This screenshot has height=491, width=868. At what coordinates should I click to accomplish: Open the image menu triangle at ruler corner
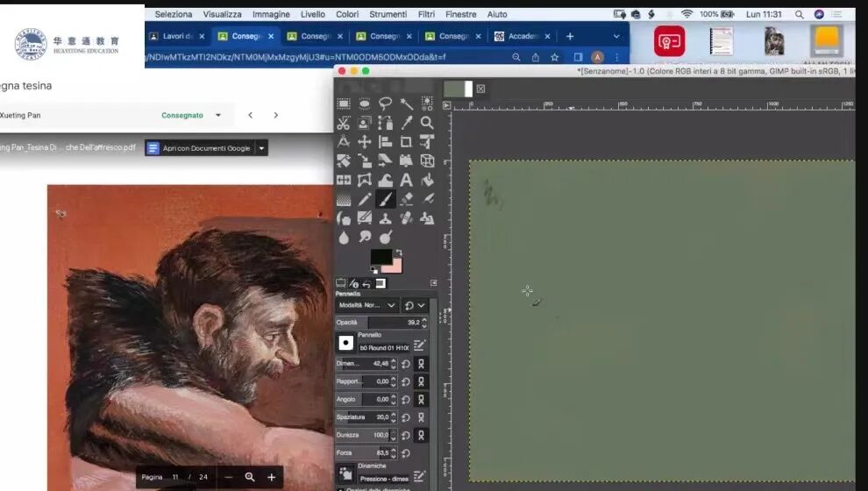click(447, 105)
